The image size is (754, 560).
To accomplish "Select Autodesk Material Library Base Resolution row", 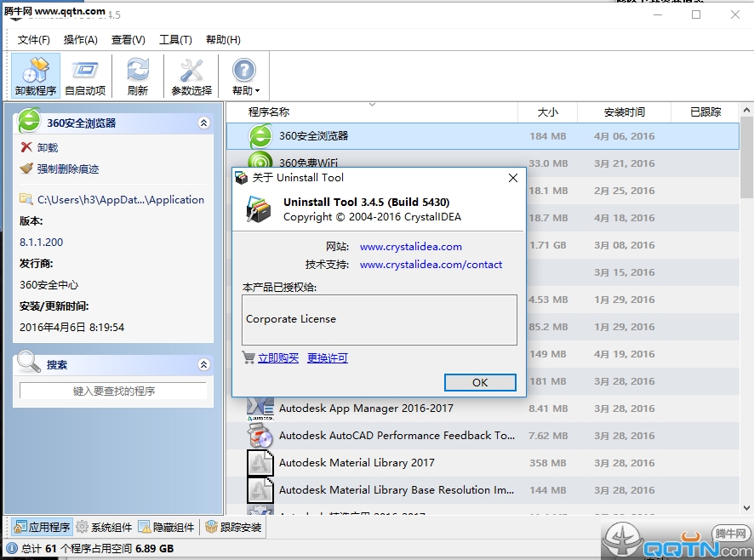I will point(483,489).
